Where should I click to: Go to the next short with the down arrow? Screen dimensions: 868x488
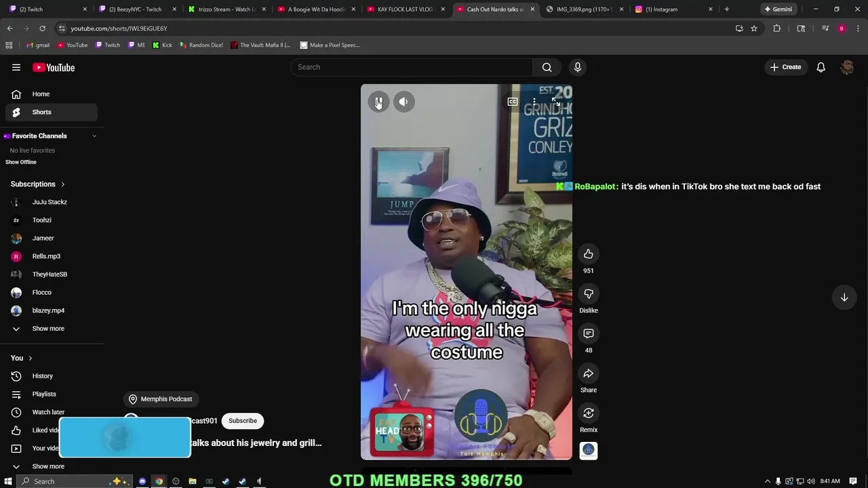click(844, 298)
